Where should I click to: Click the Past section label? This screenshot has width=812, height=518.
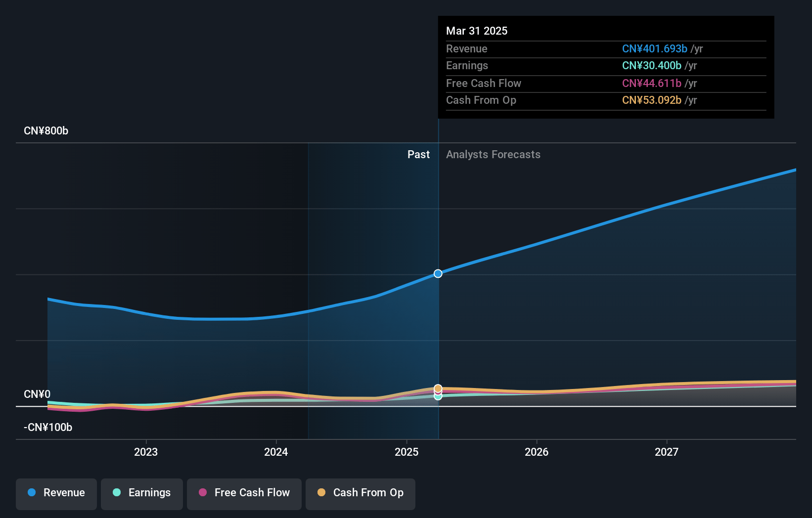pos(418,155)
